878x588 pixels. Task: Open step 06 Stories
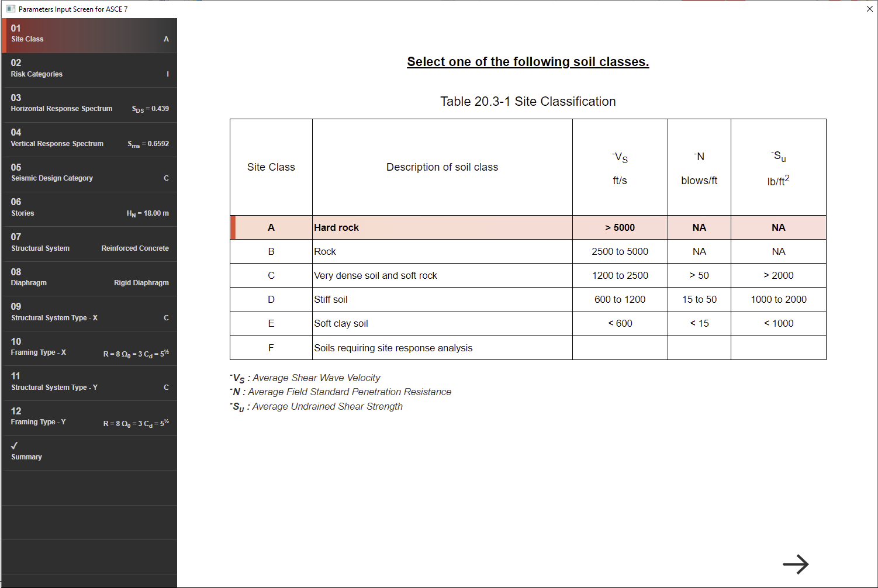(x=88, y=208)
